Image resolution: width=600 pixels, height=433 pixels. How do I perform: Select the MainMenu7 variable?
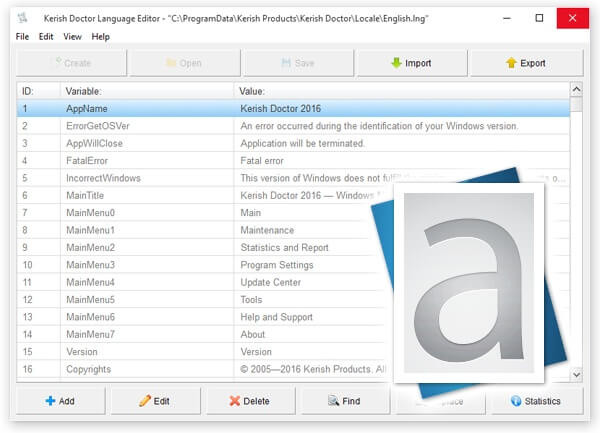(x=90, y=334)
